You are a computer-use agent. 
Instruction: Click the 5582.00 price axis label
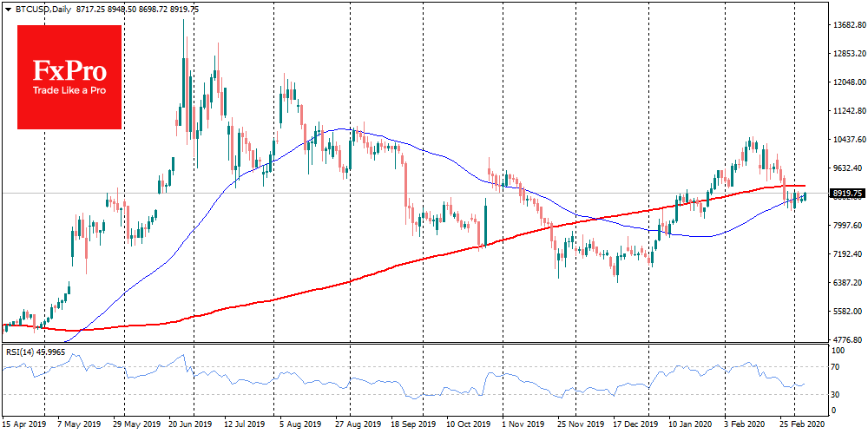tap(845, 312)
